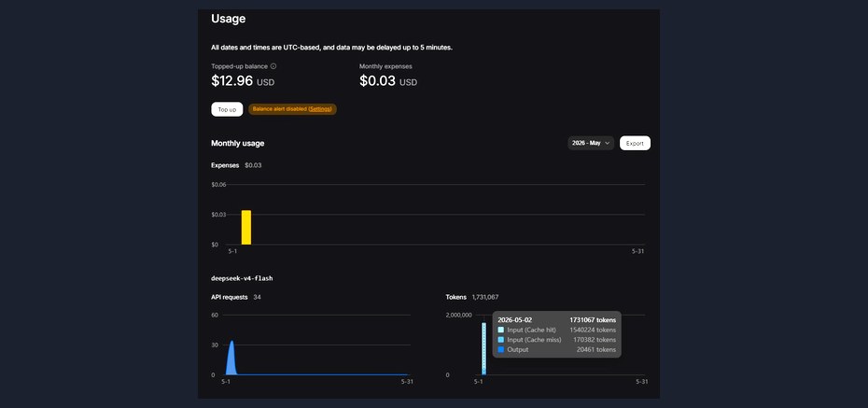The height and width of the screenshot is (408, 868).
Task: Click the info icon beside Topped-up balance
Action: 273,66
